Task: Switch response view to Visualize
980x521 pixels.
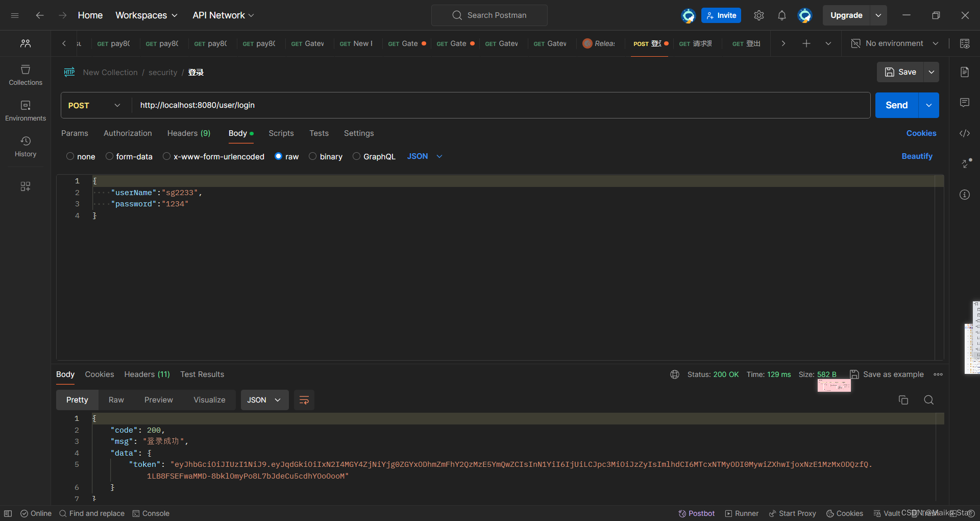Action: (209, 400)
